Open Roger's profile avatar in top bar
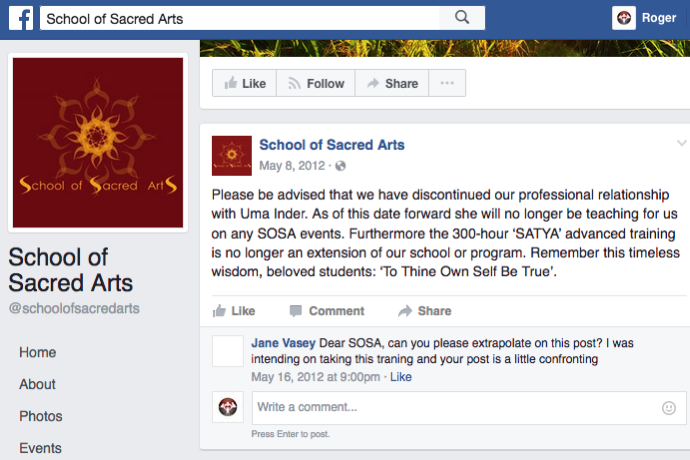Screen dimensions: 690x460 tap(624, 17)
